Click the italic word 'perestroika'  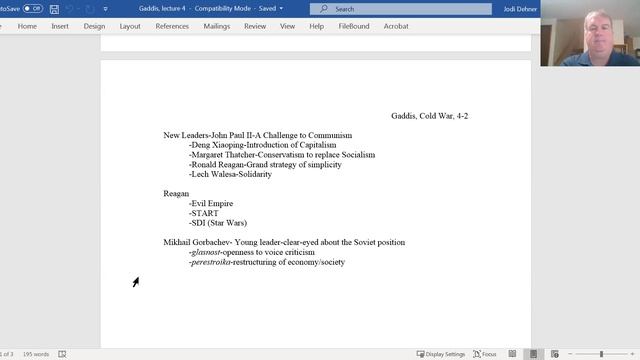(211, 262)
